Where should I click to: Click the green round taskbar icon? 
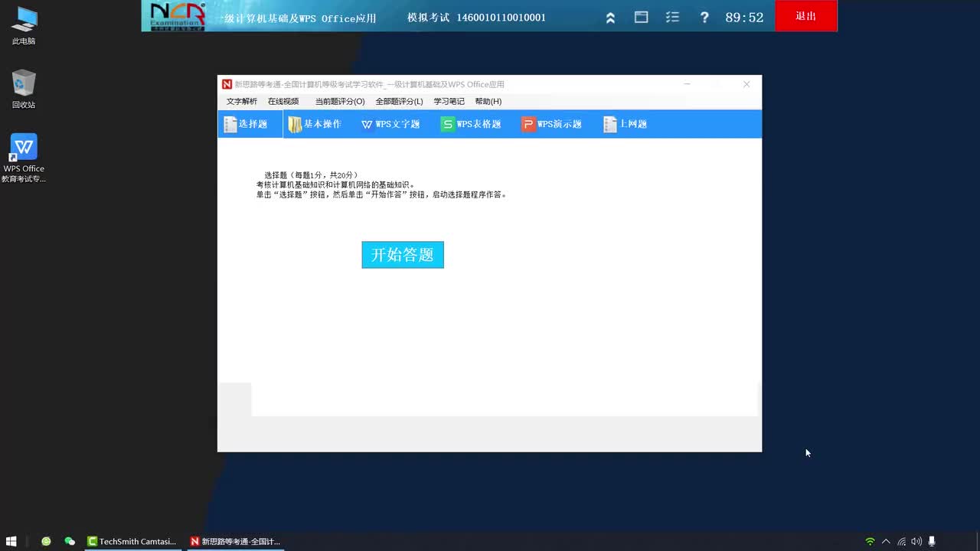(x=46, y=541)
